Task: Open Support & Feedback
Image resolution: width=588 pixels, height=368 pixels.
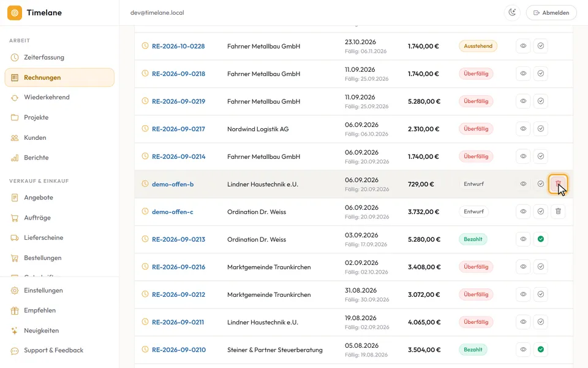Action: pos(59,350)
